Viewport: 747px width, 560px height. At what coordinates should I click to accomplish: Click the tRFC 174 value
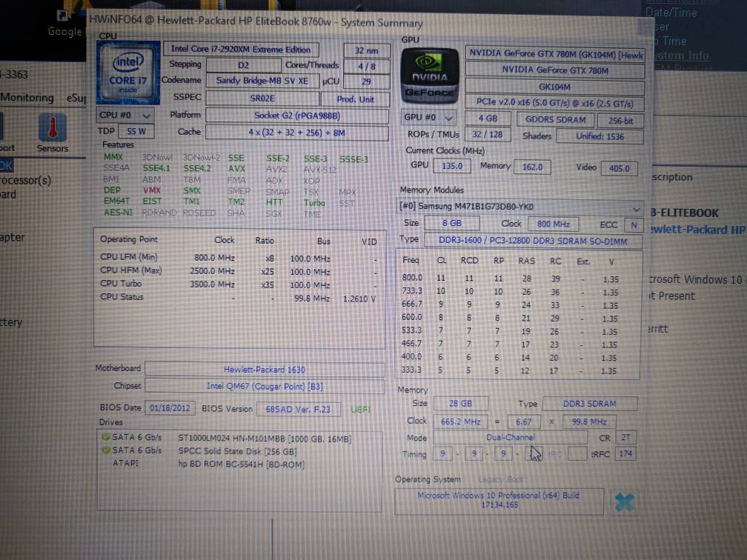point(625,454)
